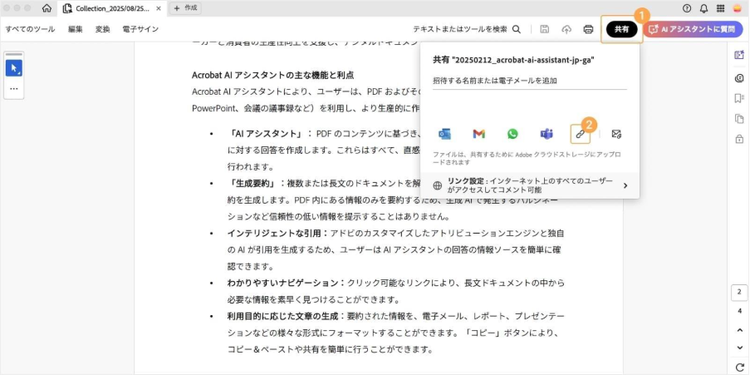The image size is (750, 375).
Task: Open the notifications bell
Action: 704,8
